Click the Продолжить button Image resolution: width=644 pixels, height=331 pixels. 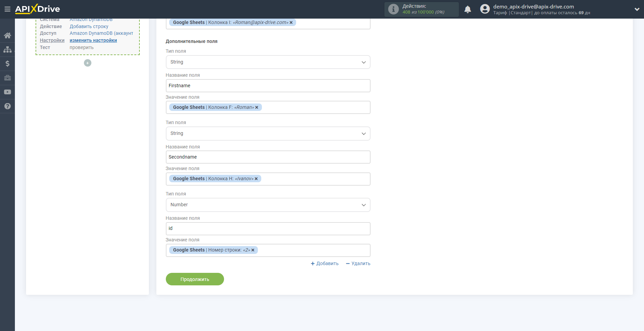point(195,279)
